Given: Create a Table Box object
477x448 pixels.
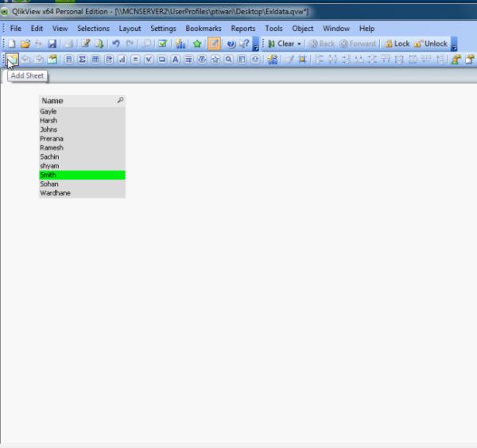Looking at the screenshot, I should pos(95,60).
